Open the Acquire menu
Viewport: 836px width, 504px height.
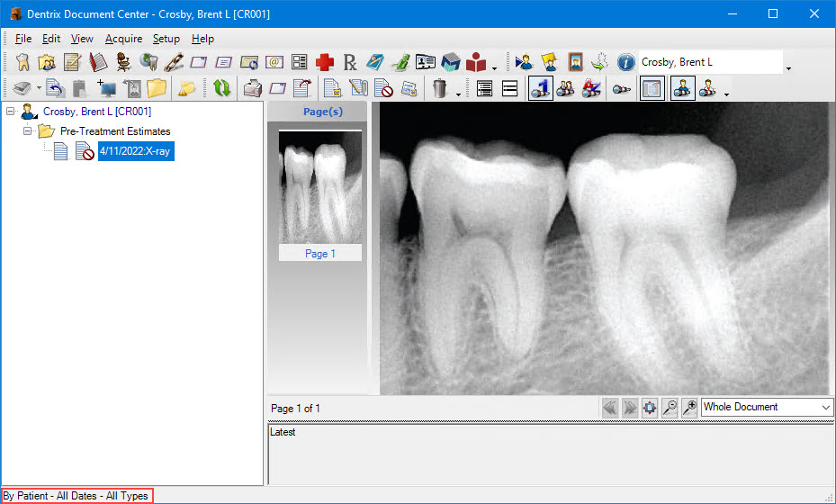[123, 39]
